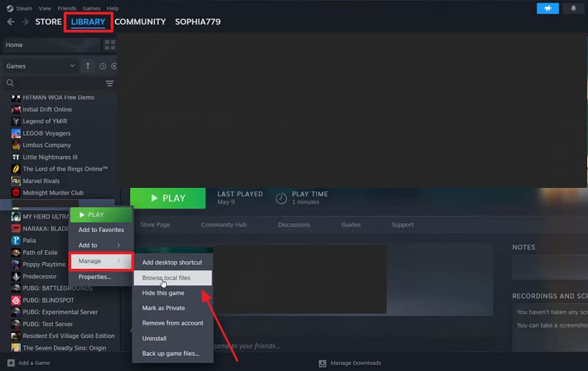Switch to the STORE tab
This screenshot has height=371, width=588.
(48, 22)
